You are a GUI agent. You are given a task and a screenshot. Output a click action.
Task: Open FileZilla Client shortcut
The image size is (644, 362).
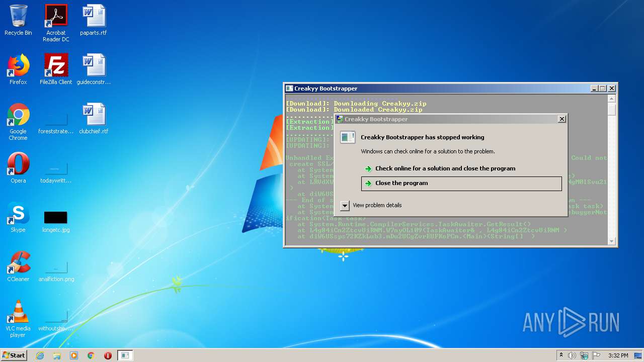tap(56, 70)
